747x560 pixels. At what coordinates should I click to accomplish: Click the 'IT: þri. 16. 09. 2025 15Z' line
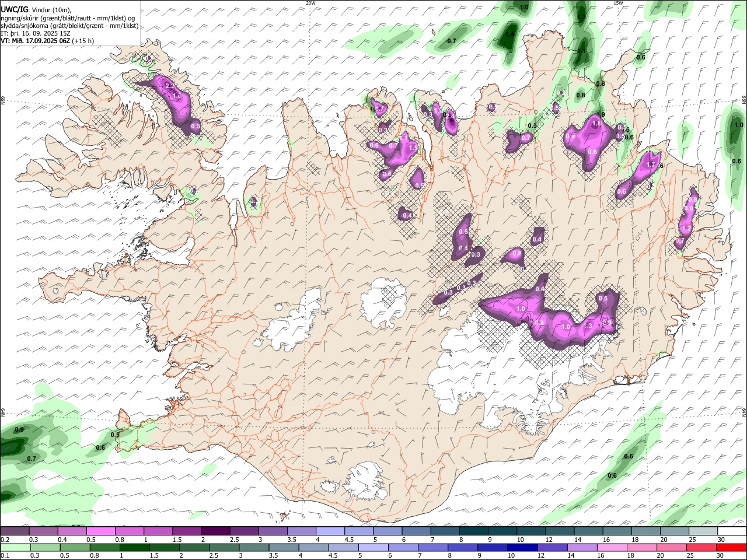[35, 33]
